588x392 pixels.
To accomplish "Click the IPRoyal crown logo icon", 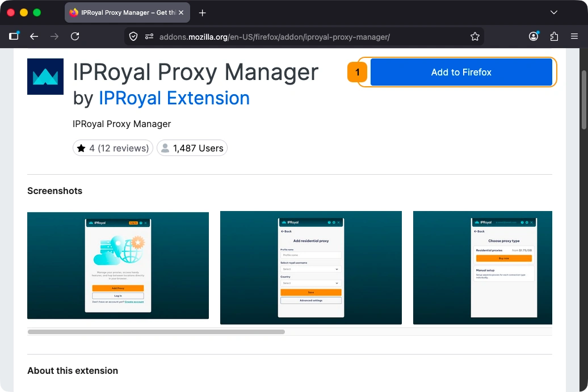I will pos(45,77).
